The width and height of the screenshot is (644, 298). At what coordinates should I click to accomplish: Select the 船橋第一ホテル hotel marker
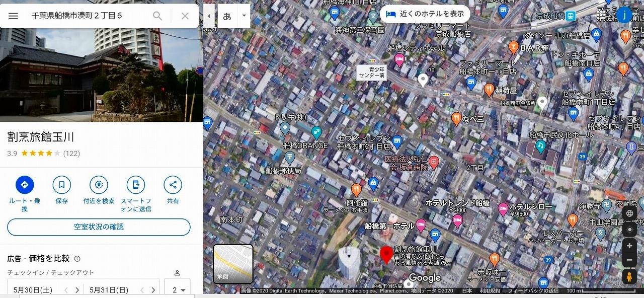coord(421,225)
